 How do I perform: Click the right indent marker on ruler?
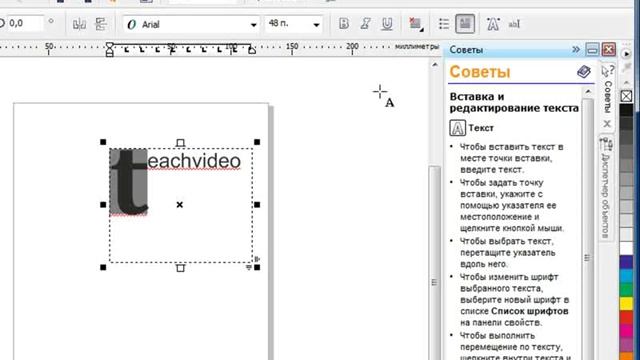pyautogui.click(x=252, y=50)
